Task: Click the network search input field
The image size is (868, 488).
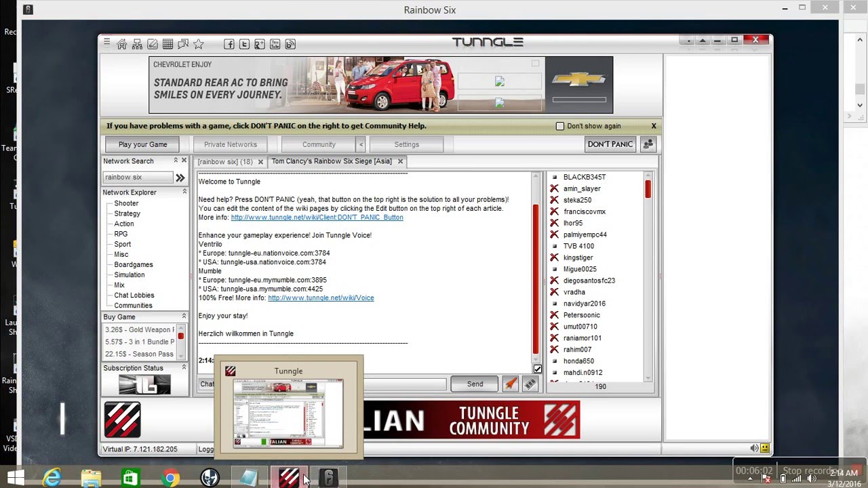Action: (x=138, y=177)
